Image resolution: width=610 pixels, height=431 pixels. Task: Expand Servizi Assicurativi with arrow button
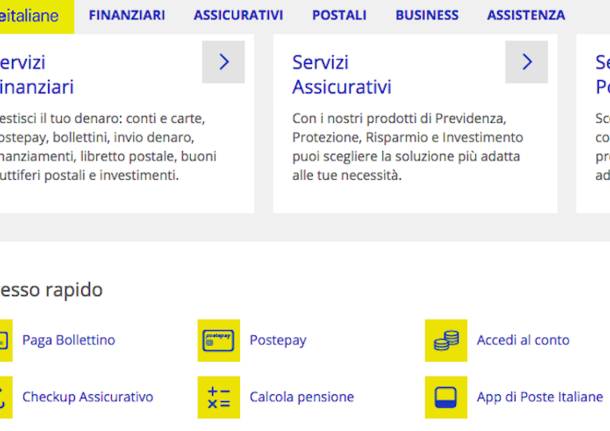pyautogui.click(x=527, y=62)
